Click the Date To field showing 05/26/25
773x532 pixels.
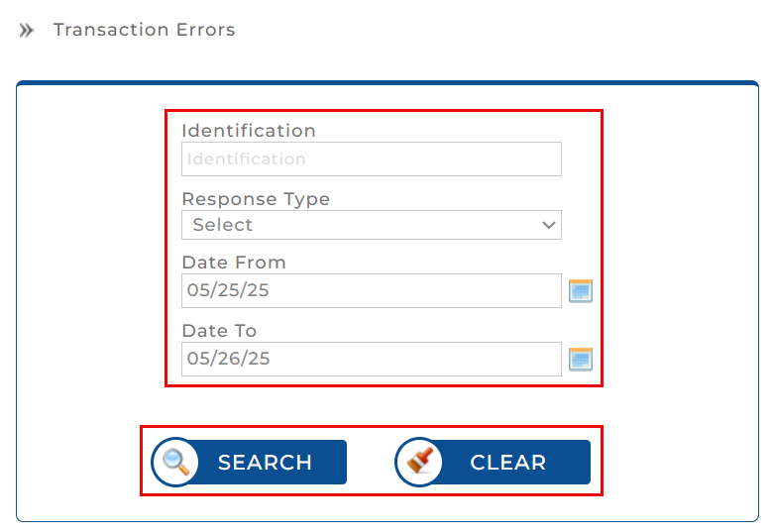371,359
